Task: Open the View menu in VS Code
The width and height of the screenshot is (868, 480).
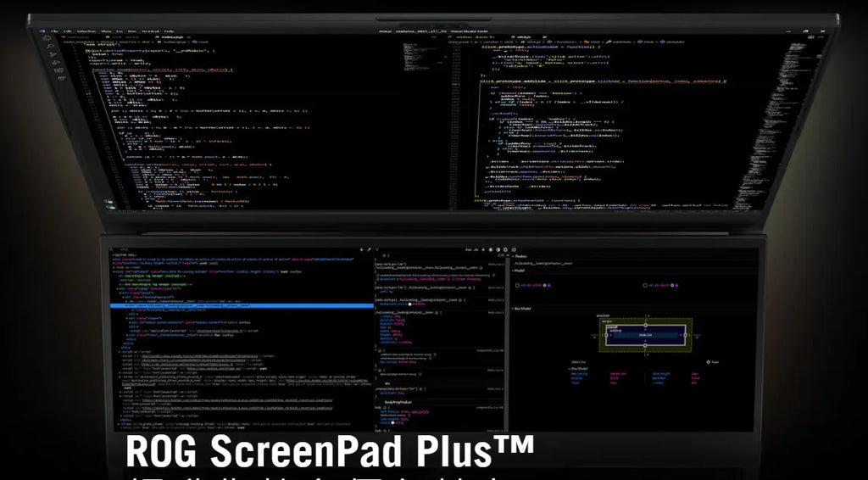Action: (x=106, y=31)
